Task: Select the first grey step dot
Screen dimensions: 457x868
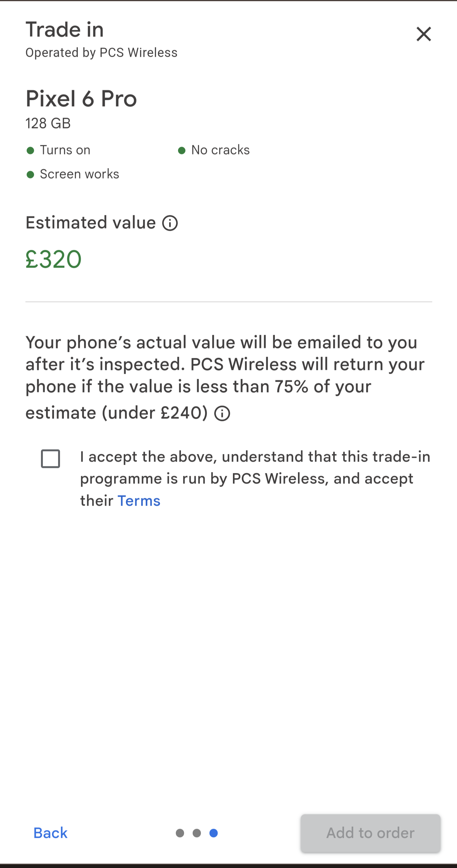Action: coord(180,833)
